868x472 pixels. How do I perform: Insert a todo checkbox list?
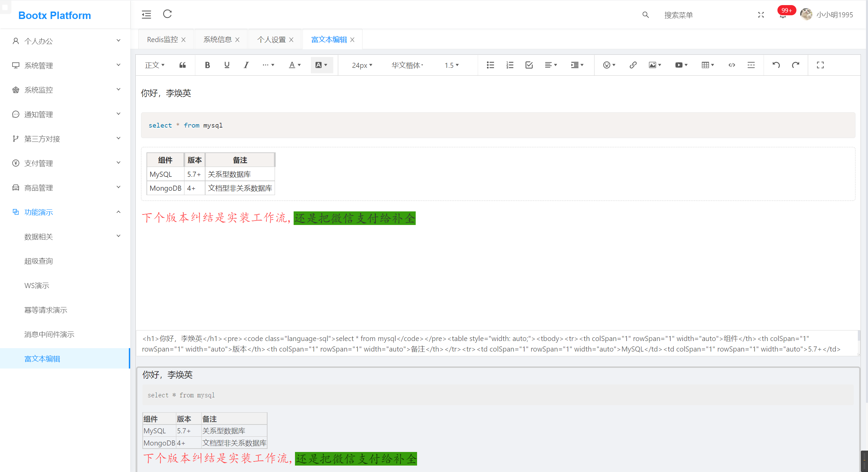point(529,65)
